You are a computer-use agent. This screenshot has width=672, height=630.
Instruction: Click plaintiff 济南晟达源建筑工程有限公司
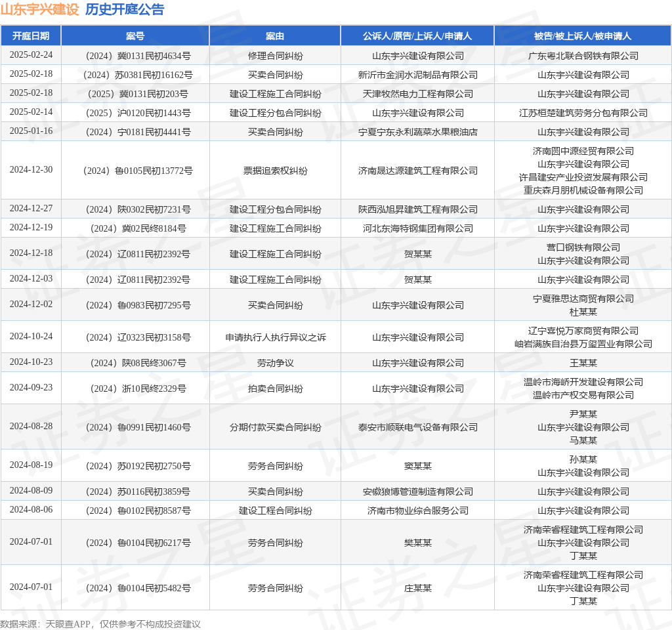point(418,171)
